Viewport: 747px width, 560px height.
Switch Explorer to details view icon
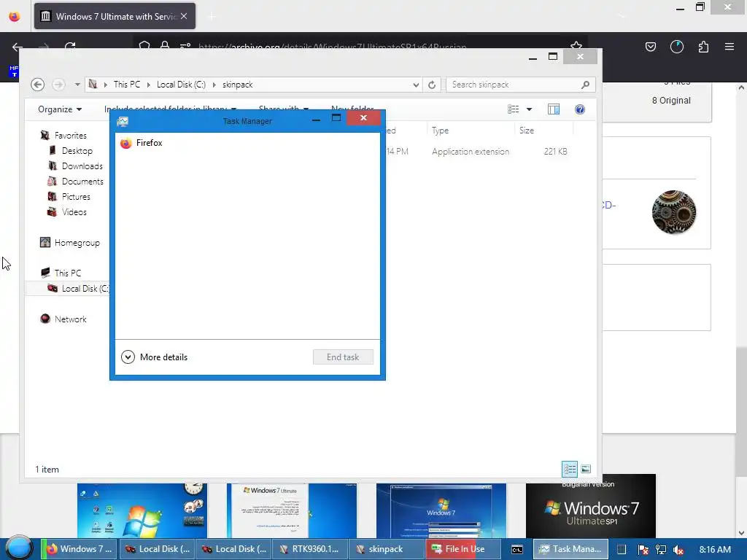click(570, 469)
